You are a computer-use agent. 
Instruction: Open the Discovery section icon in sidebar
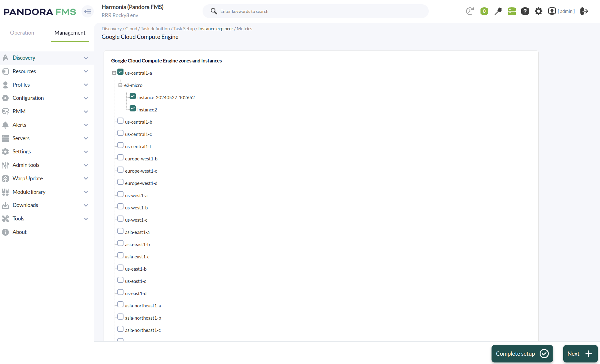click(x=6, y=58)
